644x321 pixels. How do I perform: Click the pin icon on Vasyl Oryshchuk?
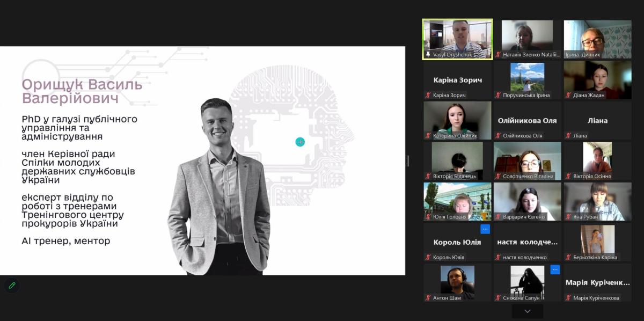[x=428, y=54]
